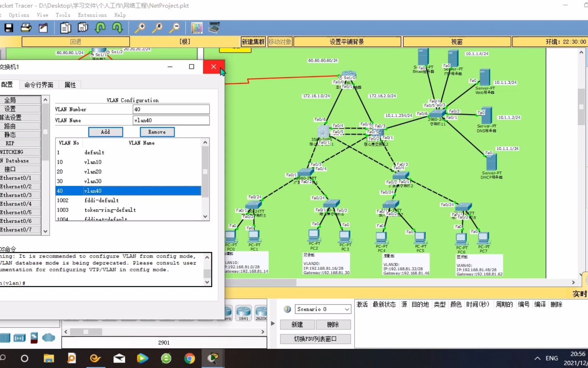588x368 pixels.
Task: Choose the wireless devices category icon
Action: tap(19, 338)
